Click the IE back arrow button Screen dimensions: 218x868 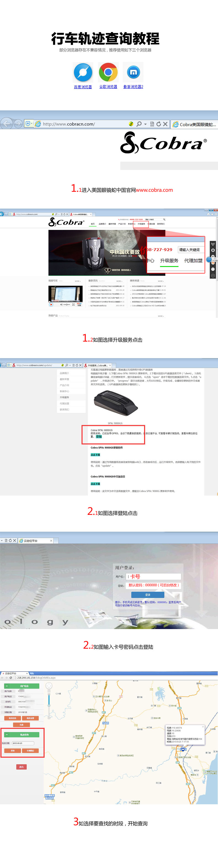click(6, 124)
